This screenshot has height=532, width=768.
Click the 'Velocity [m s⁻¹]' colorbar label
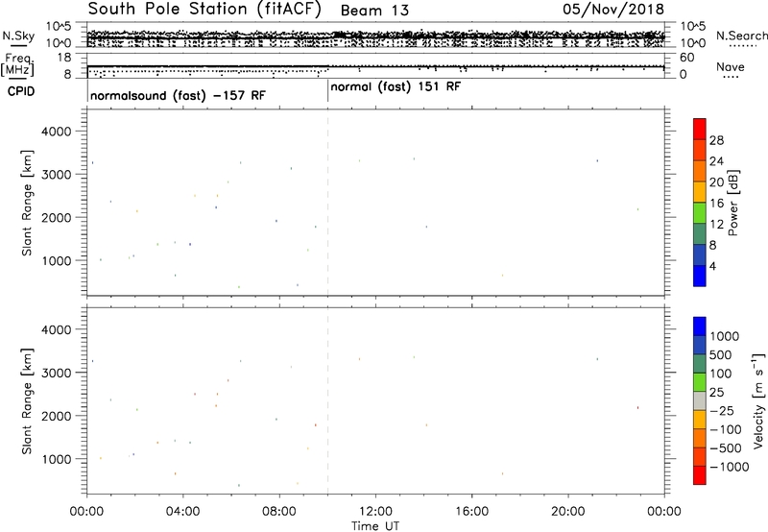(x=758, y=400)
